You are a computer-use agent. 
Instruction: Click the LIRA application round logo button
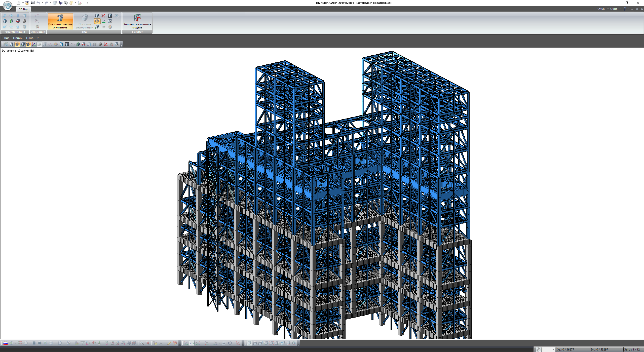[8, 6]
